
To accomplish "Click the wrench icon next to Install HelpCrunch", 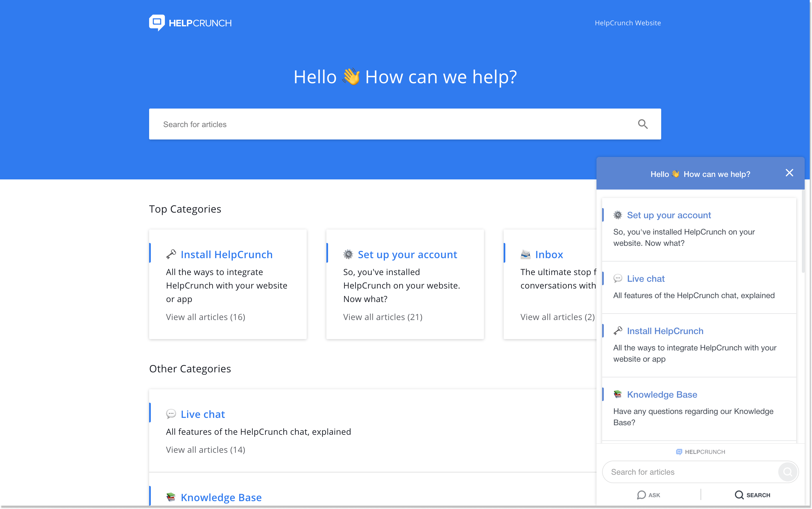I will click(x=171, y=254).
